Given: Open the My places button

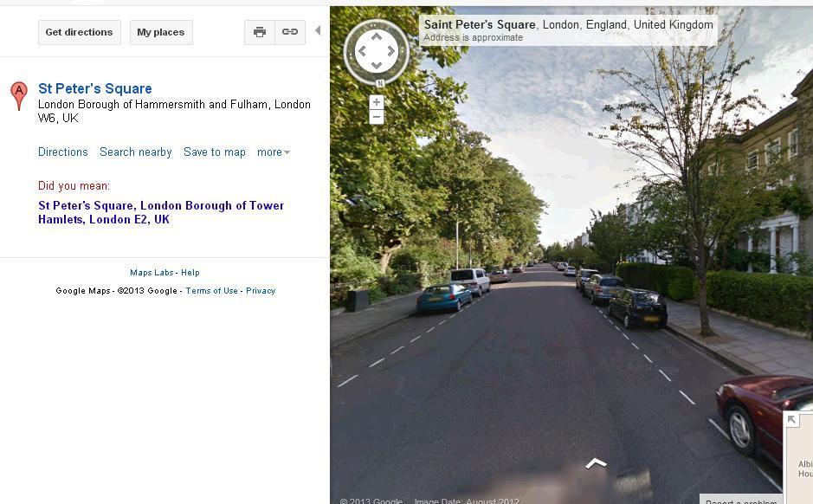Looking at the screenshot, I should 161,32.
